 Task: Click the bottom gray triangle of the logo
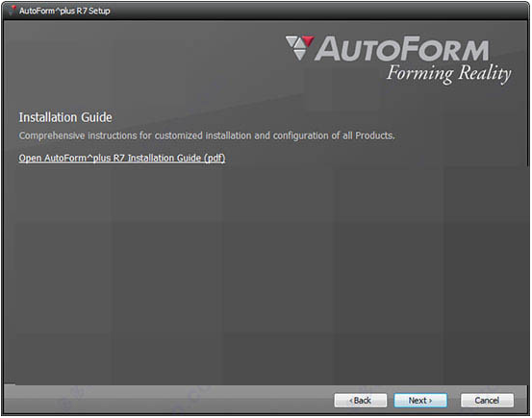click(299, 55)
